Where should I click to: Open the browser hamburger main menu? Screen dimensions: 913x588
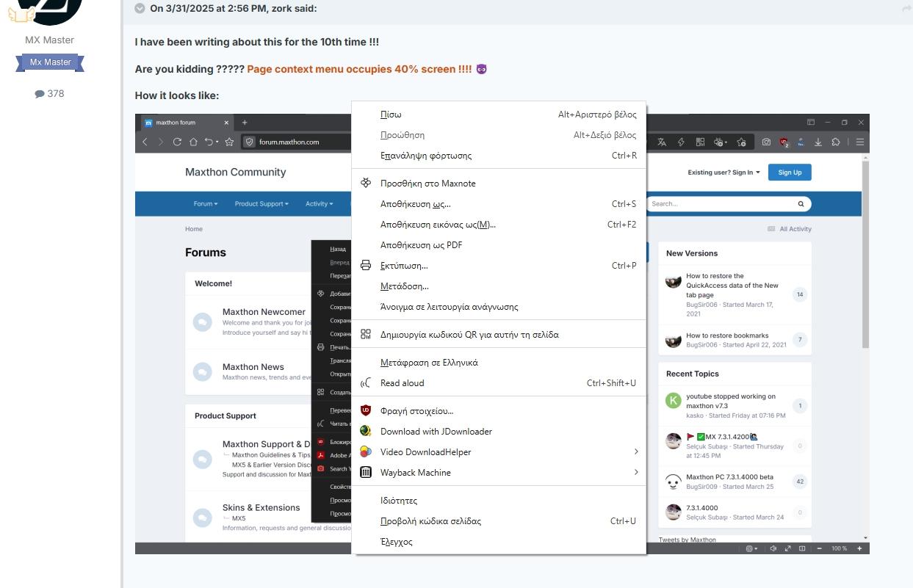coord(859,142)
